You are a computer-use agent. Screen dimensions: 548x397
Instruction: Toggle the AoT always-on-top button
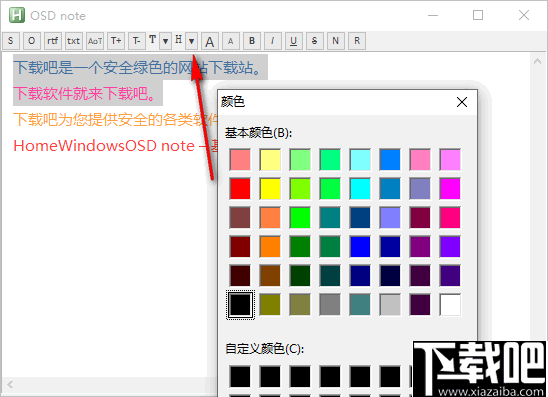pyautogui.click(x=95, y=41)
